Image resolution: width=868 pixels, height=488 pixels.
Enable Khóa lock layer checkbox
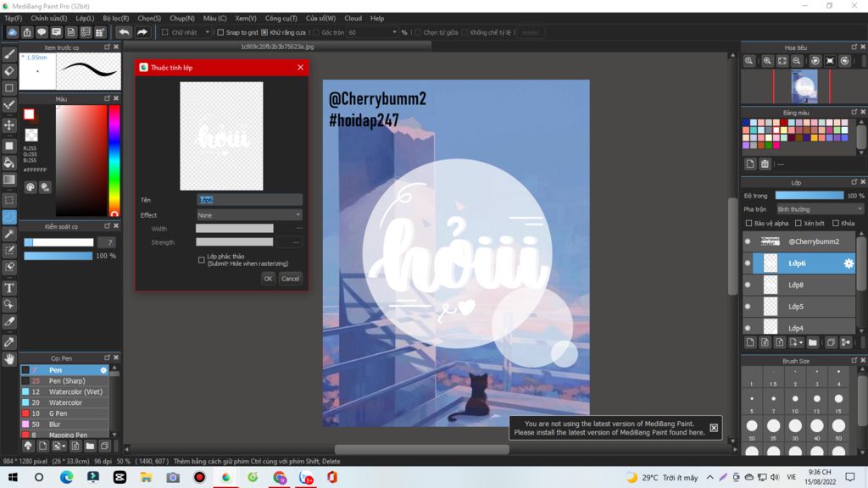coord(835,224)
